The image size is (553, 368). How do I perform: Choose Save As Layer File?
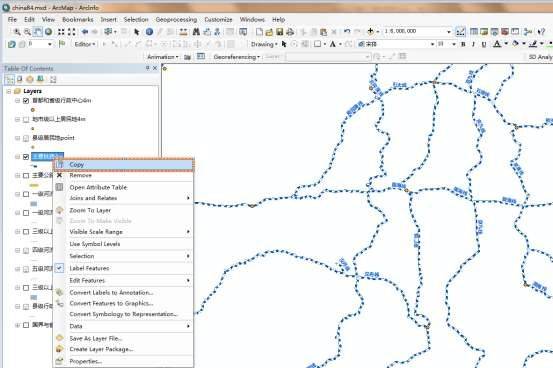pos(123,338)
